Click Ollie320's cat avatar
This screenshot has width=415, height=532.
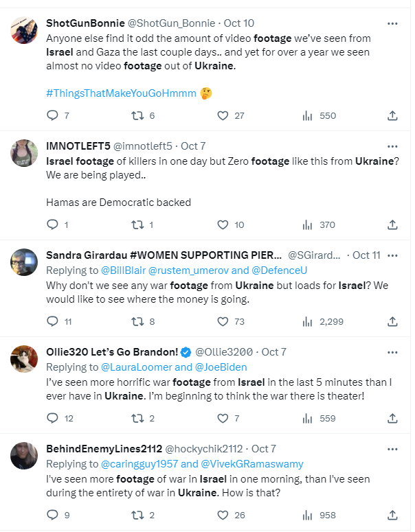[24, 359]
